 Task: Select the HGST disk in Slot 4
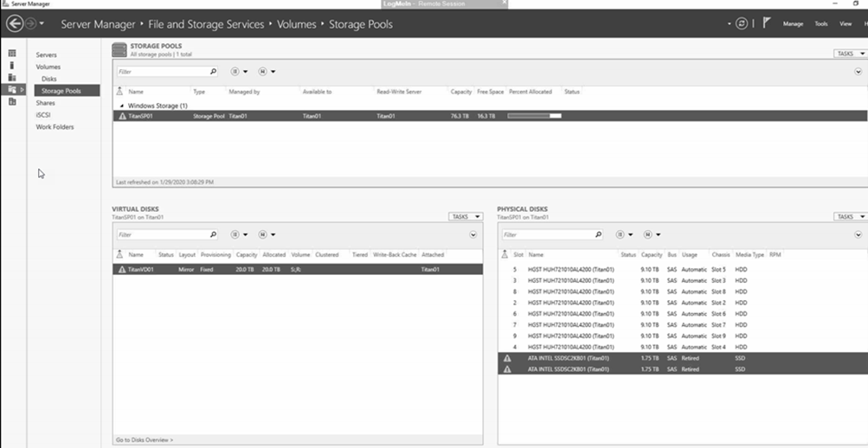(683, 347)
